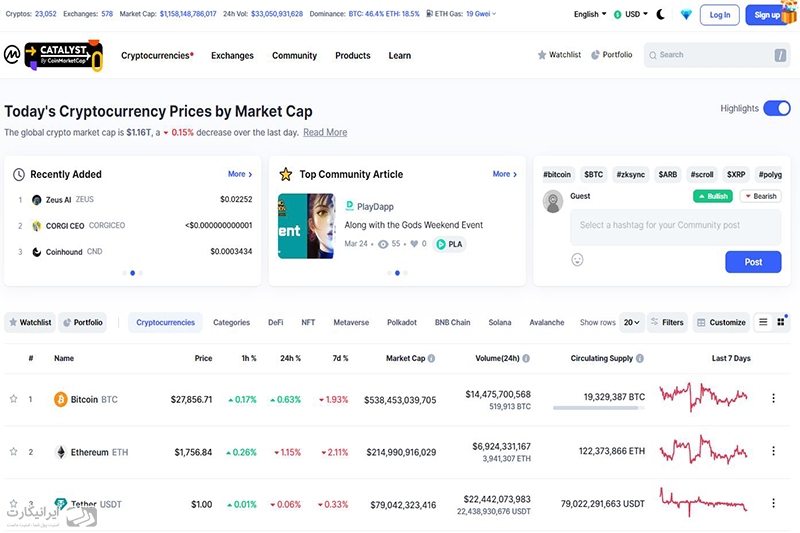Click the Bitcoin 7-day sparkline chart
This screenshot has width=800, height=533.
tap(704, 396)
